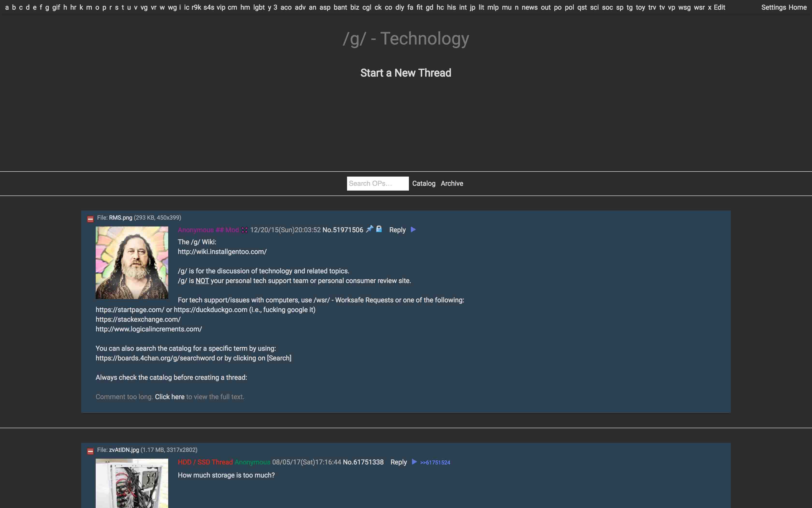Navigate to the mlp board
Viewport: 812px width, 508px height.
[493, 7]
